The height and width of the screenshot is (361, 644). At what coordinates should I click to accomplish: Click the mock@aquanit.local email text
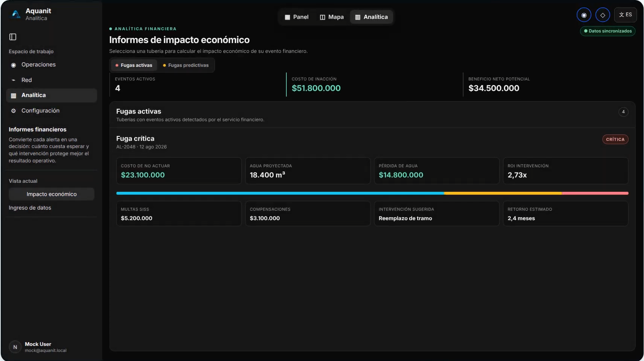pyautogui.click(x=46, y=350)
